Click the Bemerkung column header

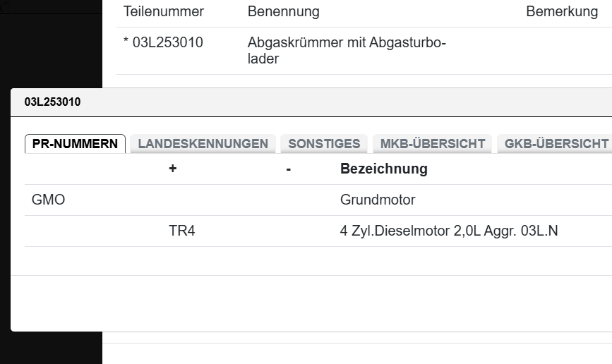click(x=562, y=12)
